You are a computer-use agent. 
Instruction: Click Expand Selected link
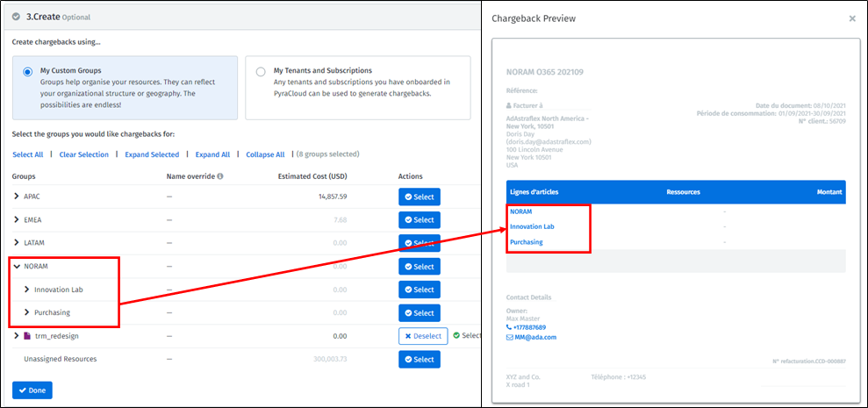[152, 154]
